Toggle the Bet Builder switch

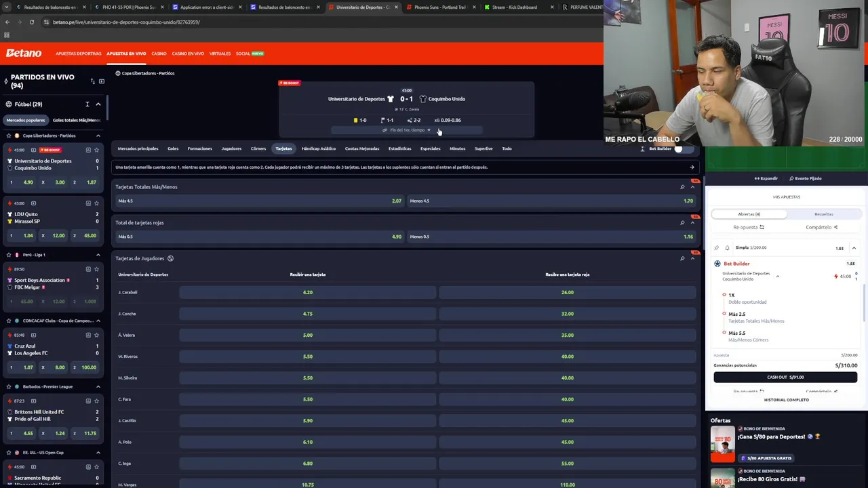pos(683,148)
